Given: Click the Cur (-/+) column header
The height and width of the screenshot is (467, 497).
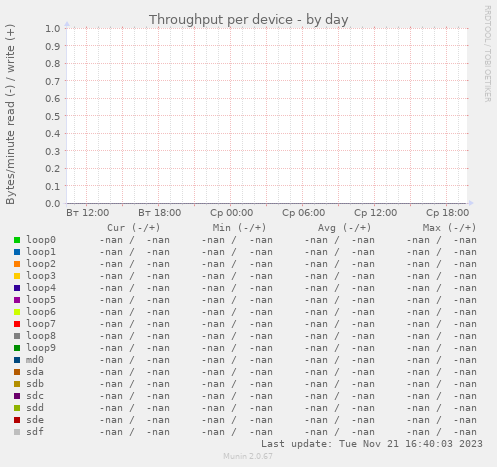Looking at the screenshot, I should [134, 228].
